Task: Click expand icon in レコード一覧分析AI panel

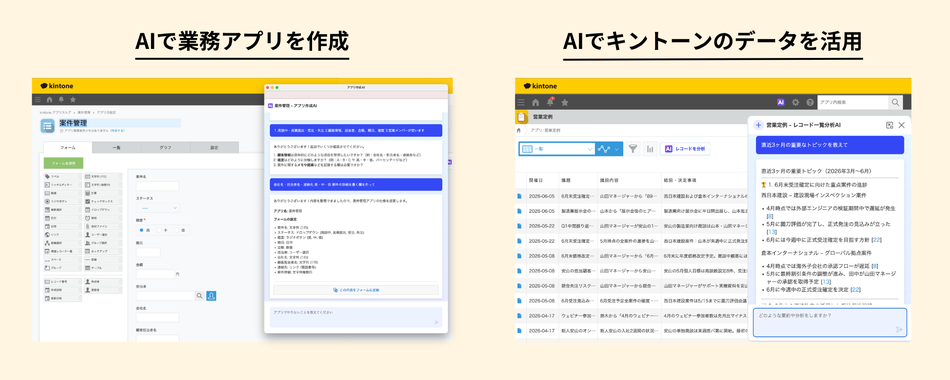Action: pos(889,125)
